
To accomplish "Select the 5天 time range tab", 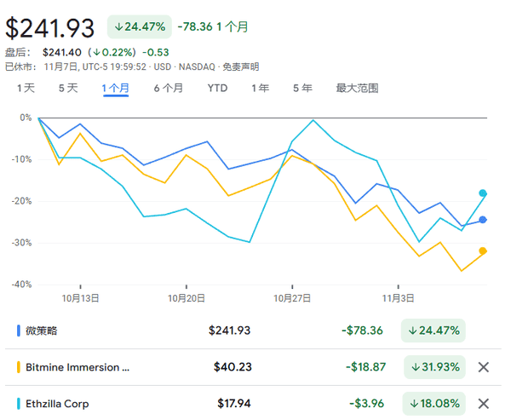I will point(68,88).
